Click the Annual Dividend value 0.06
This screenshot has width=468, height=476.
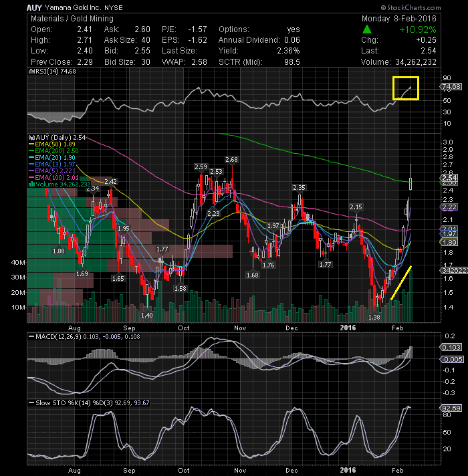292,40
